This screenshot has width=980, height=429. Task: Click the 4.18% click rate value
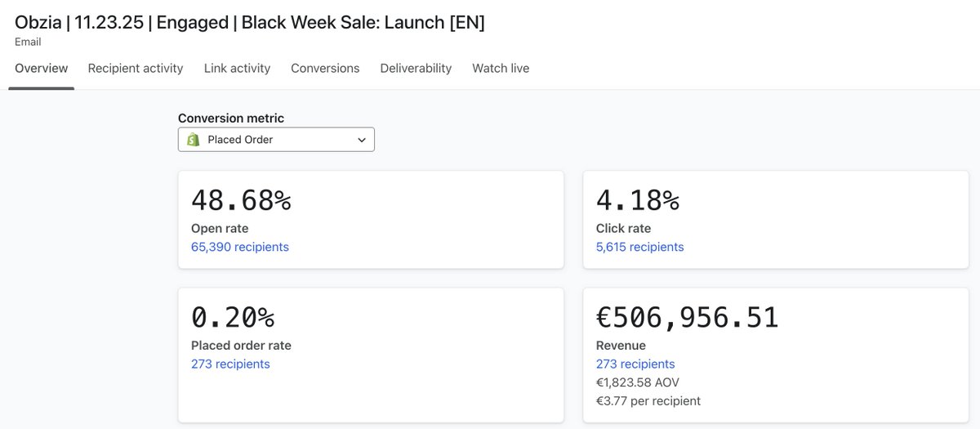(638, 200)
